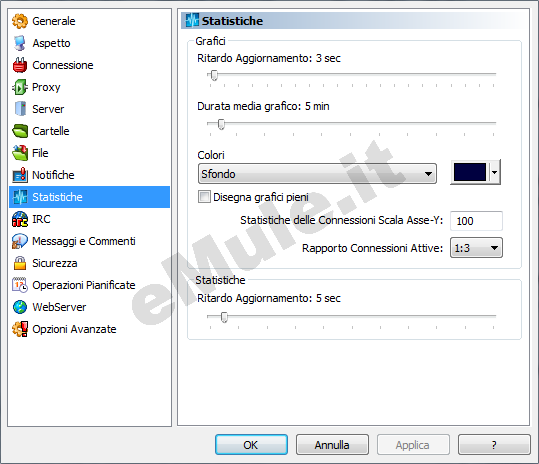Screen dimensions: 539x464
Task: Select the Connessione red plug icon
Action: pos(20,65)
